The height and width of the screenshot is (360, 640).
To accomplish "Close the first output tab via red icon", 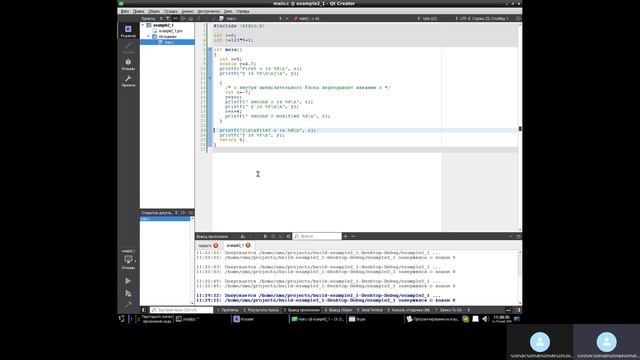I will tap(216, 245).
